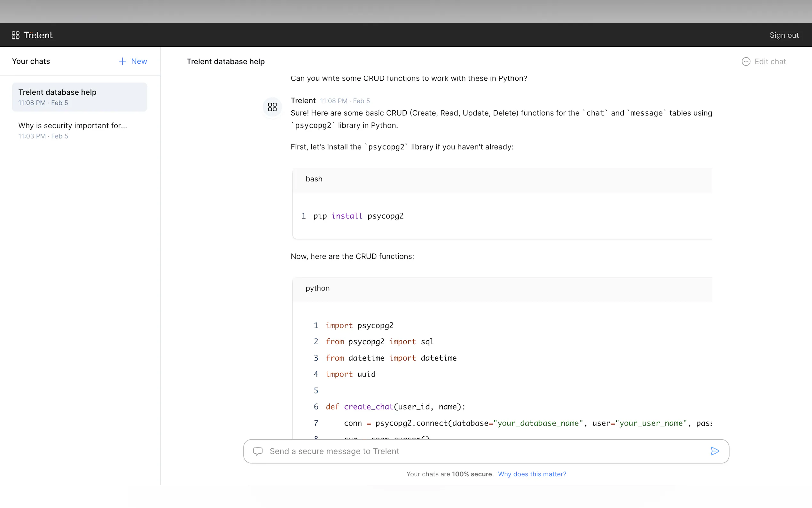Focus the 'Send a secure message to Trelent' field
This screenshot has width=812, height=508.
[x=486, y=451]
